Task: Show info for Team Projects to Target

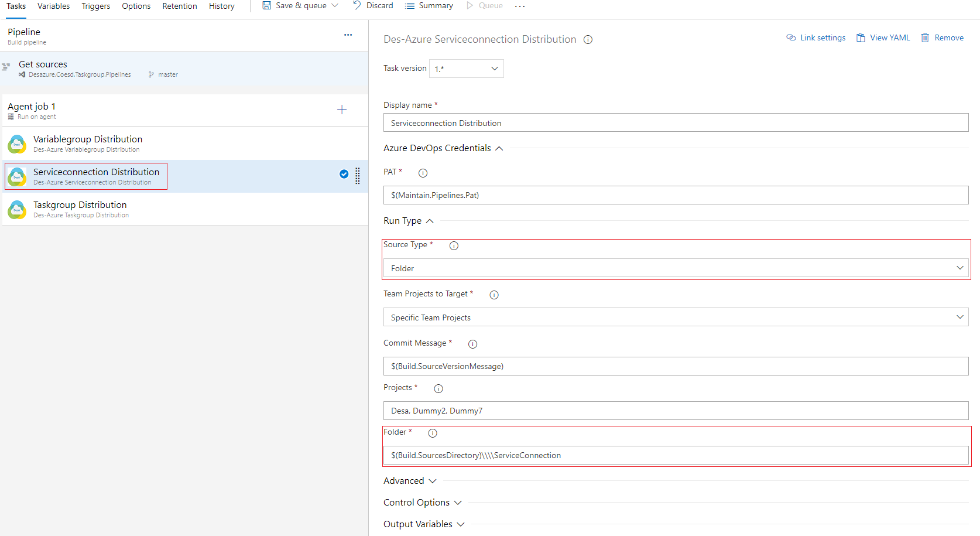Action: click(494, 295)
